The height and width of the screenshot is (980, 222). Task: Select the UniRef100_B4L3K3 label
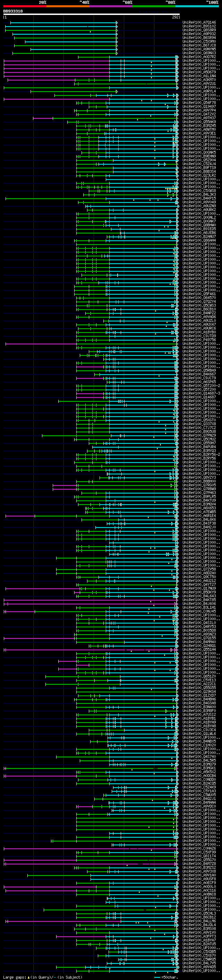click(x=199, y=194)
